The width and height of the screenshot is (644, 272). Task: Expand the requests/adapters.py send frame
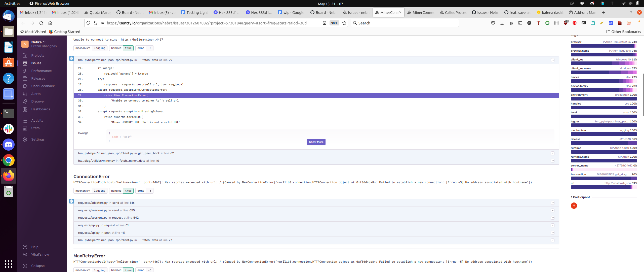pyautogui.click(x=552, y=203)
